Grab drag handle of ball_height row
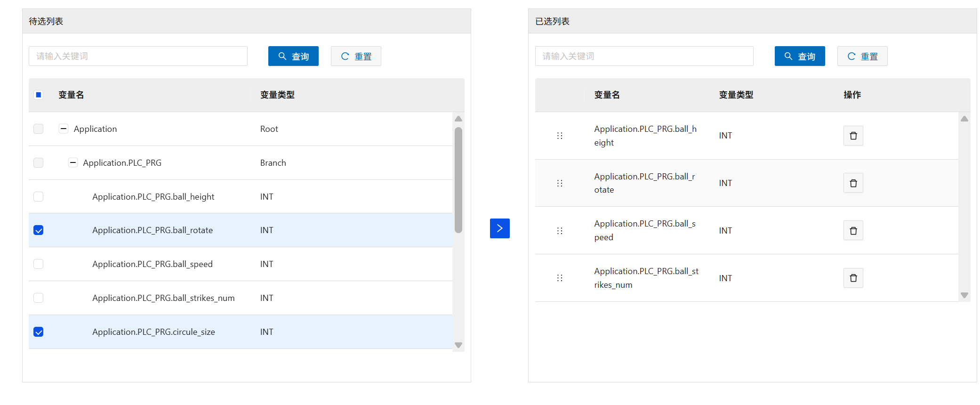Screen dimensions: 980x405 click(x=560, y=136)
